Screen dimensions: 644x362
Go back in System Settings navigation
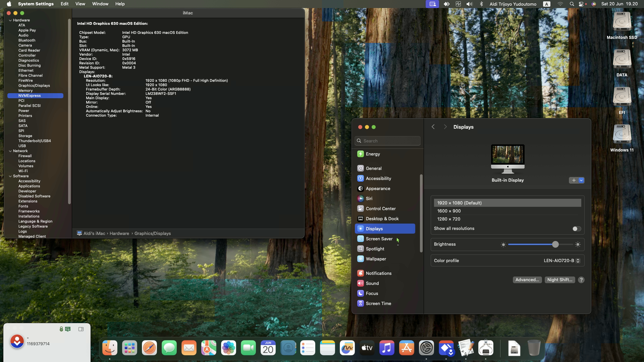(433, 127)
